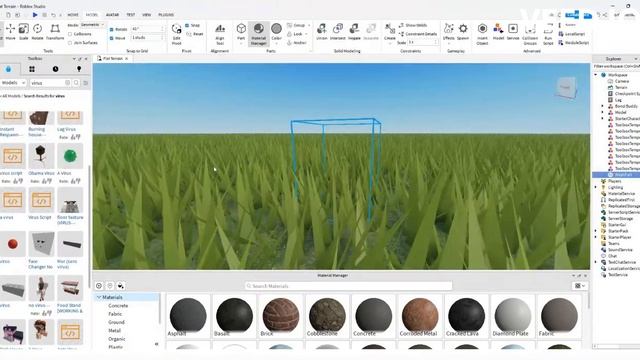Viewport: 640px width, 360px height.
Task: Collapse the Workspace tree node
Action: click(x=596, y=75)
